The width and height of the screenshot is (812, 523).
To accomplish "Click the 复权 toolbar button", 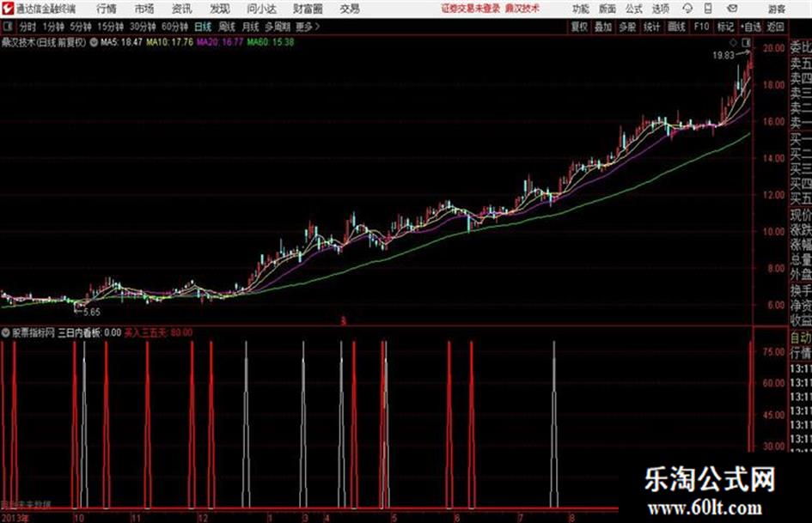I will 579,27.
